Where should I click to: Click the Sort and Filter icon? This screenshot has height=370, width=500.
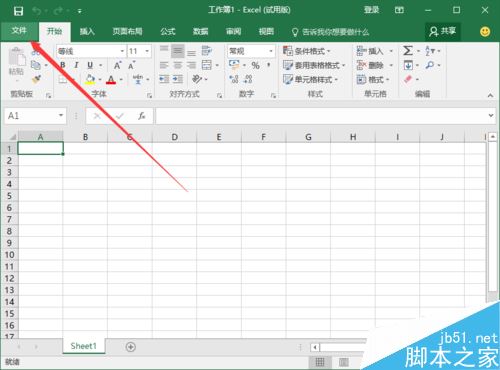[430, 51]
